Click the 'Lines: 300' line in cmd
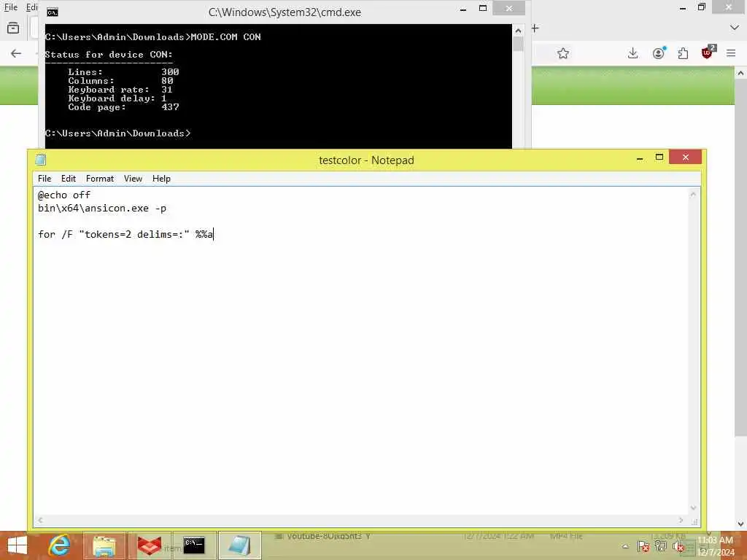 point(123,72)
